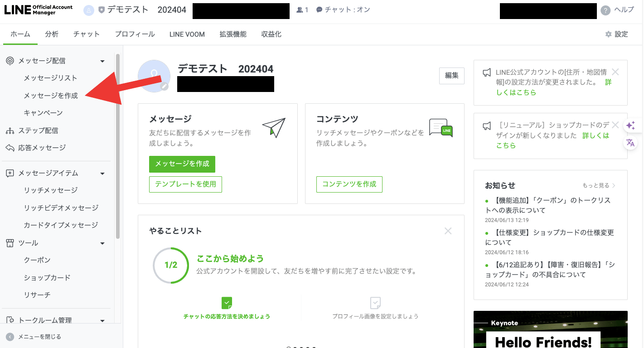Click the auto-reply arrow icon
This screenshot has width=644, height=348.
10,148
